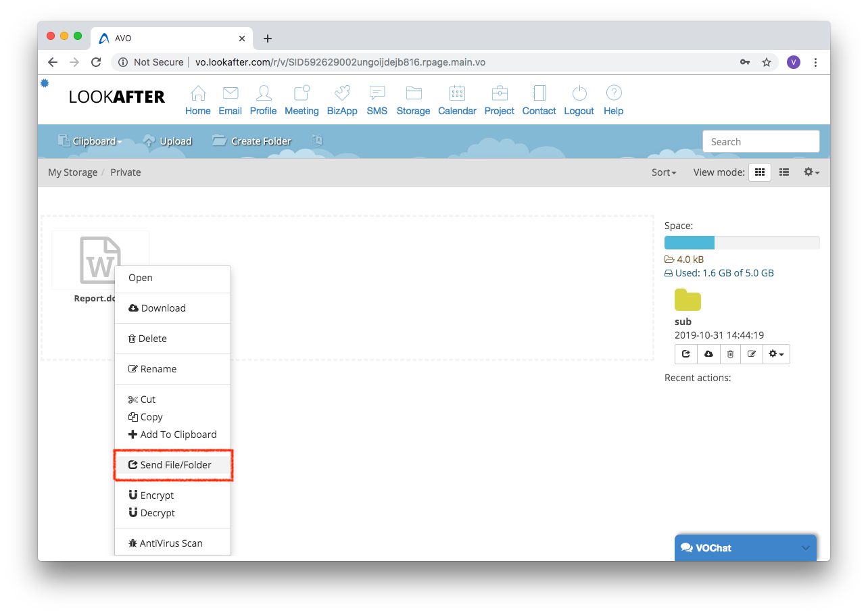Image resolution: width=868 pixels, height=615 pixels.
Task: Switch to grid view mode
Action: click(759, 172)
